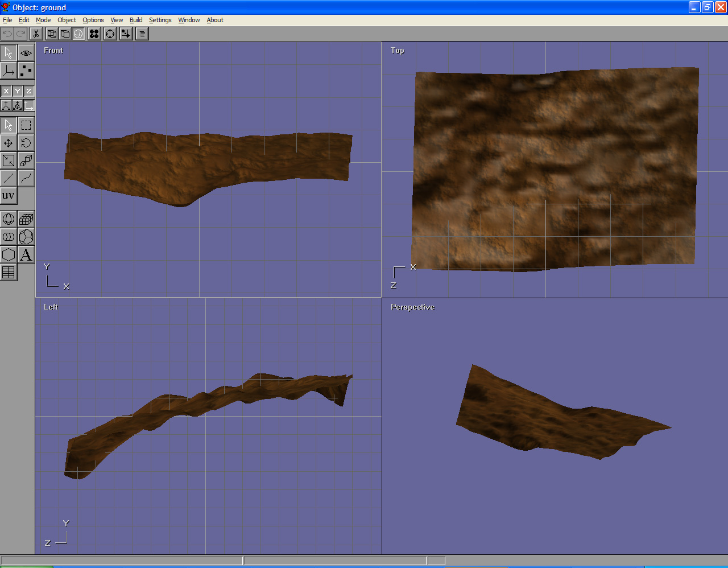Choose the cylinder primitive tool
728x568 pixels.
[9, 237]
